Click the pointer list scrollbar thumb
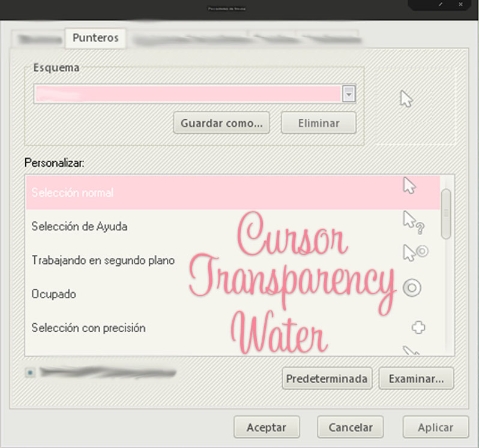Screen dimensions: 479x448 pos(446,214)
